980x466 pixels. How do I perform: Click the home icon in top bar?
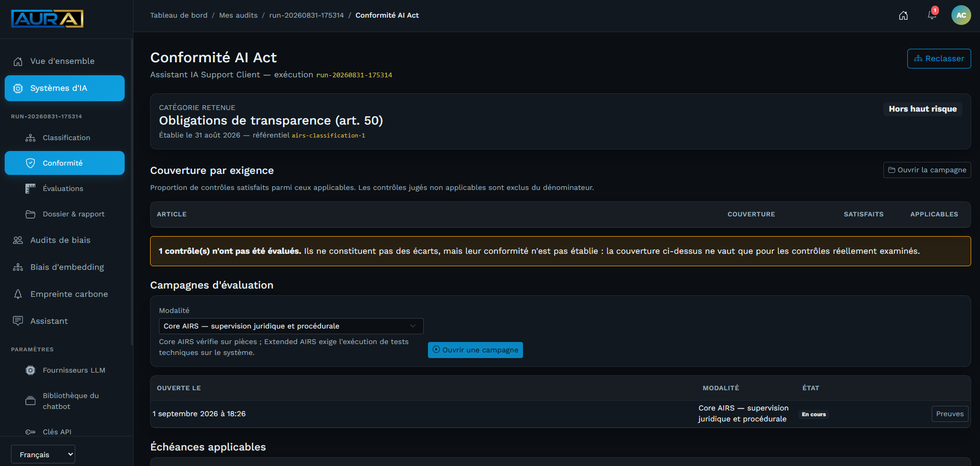pyautogui.click(x=903, y=16)
